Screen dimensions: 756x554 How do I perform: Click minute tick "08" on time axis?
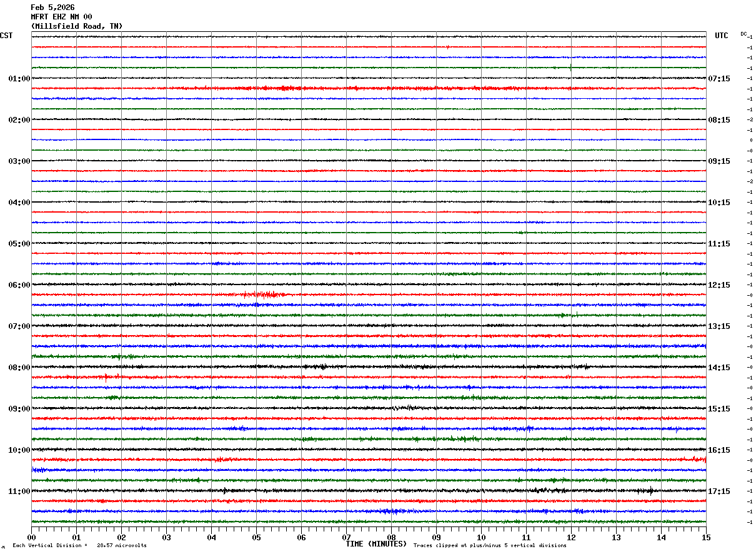(x=391, y=537)
